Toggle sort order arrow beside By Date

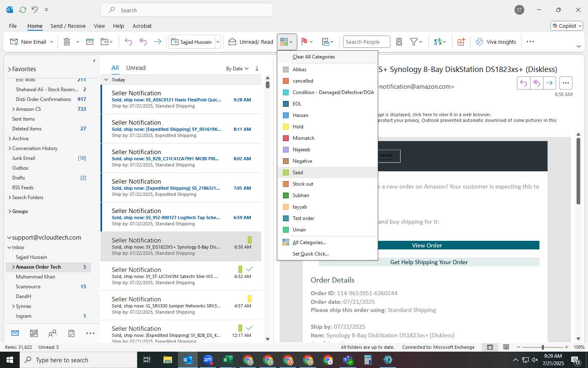[257, 68]
